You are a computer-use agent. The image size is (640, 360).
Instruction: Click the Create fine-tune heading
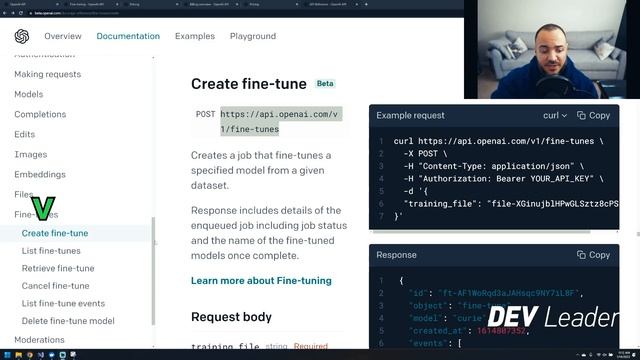[249, 84]
